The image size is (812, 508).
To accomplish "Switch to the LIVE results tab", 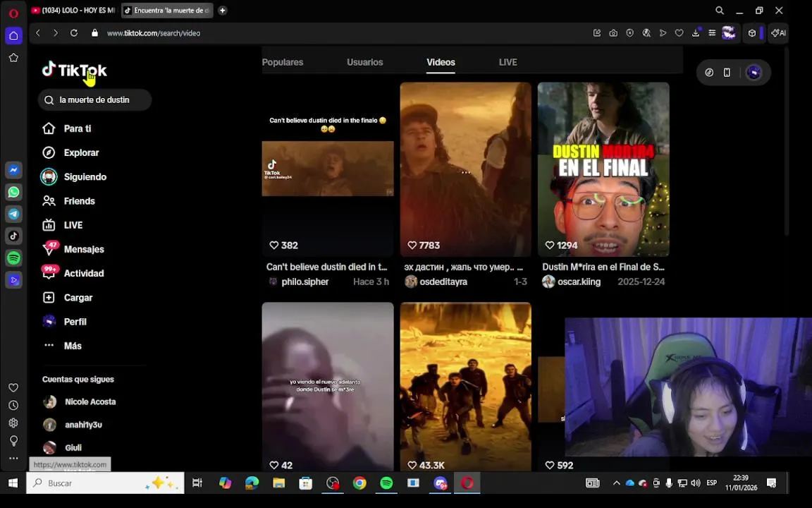I will coord(508,62).
